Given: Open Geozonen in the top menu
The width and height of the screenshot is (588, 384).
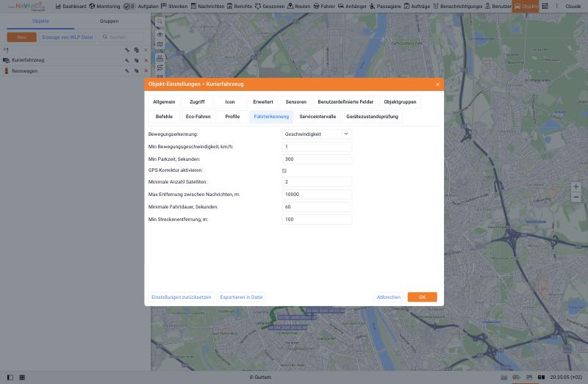Looking at the screenshot, I should click(x=270, y=7).
